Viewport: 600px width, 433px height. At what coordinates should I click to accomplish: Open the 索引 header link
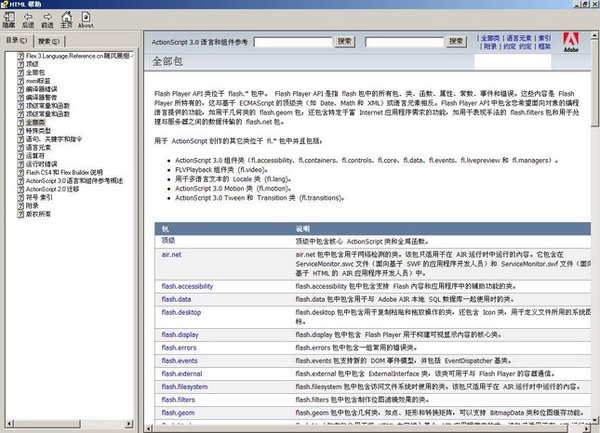click(545, 38)
